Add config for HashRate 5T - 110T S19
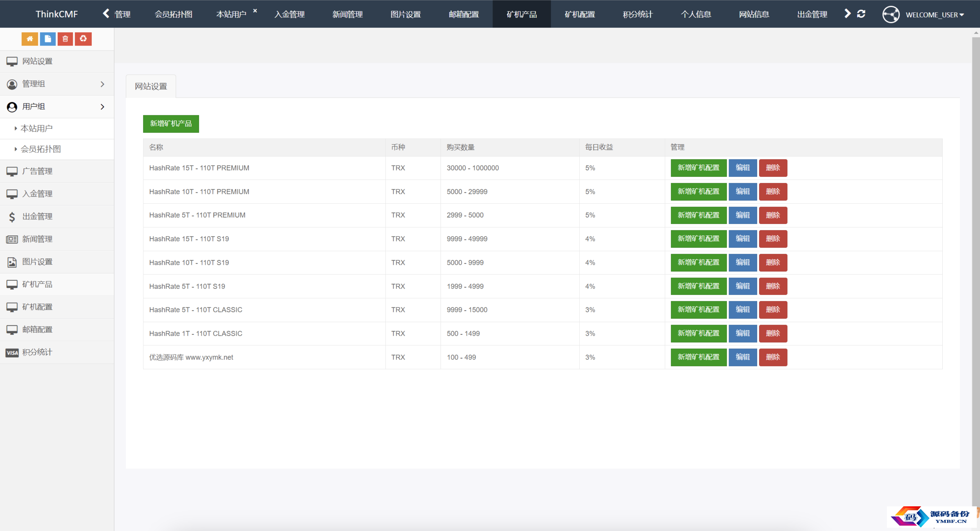The height and width of the screenshot is (531, 980). tap(699, 286)
